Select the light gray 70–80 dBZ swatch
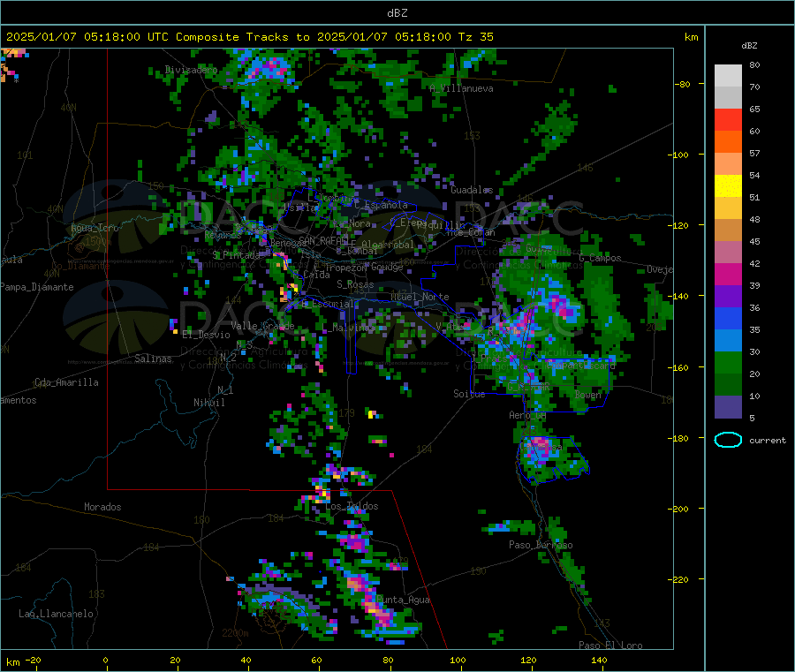The width and height of the screenshot is (795, 672). (728, 76)
